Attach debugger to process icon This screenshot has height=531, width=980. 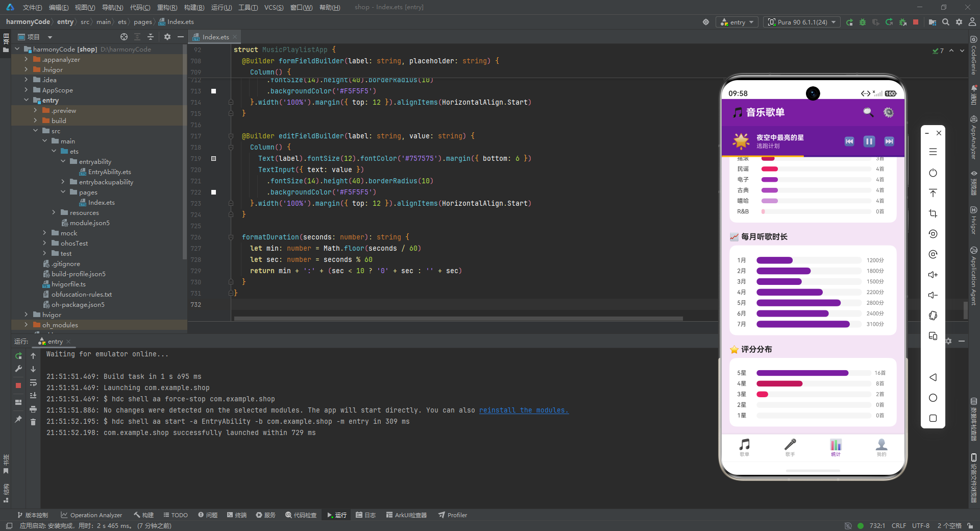click(902, 22)
